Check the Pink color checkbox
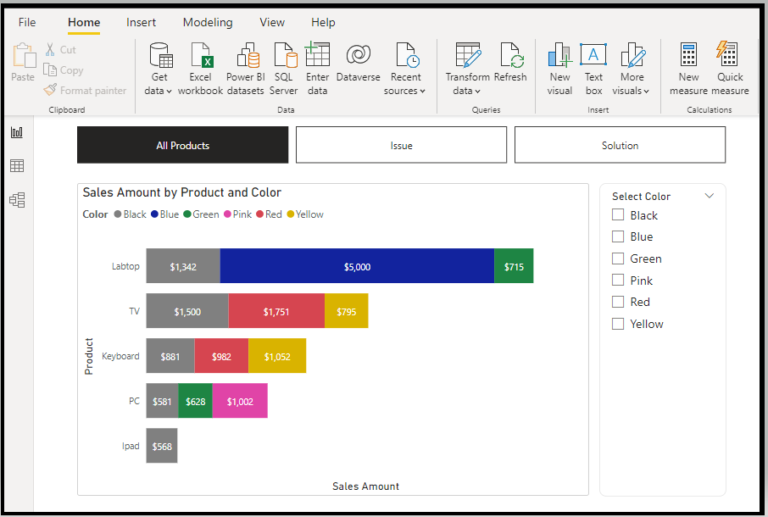 (x=618, y=280)
